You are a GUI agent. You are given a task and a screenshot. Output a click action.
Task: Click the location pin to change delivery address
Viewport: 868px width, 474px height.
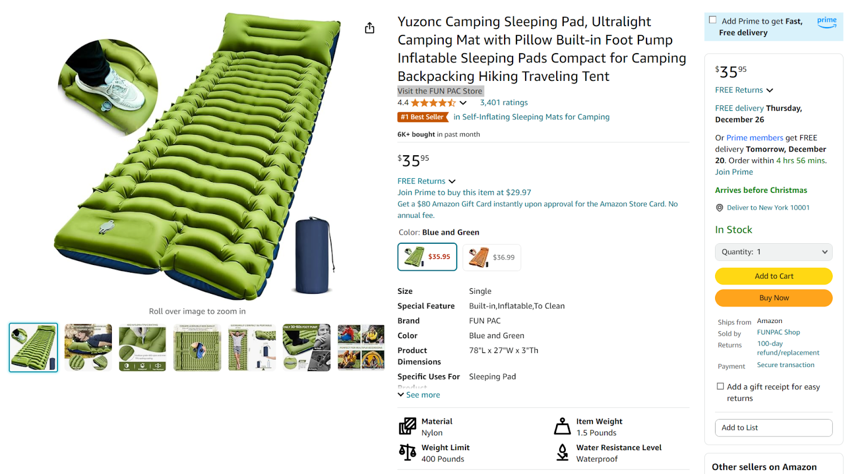click(719, 207)
